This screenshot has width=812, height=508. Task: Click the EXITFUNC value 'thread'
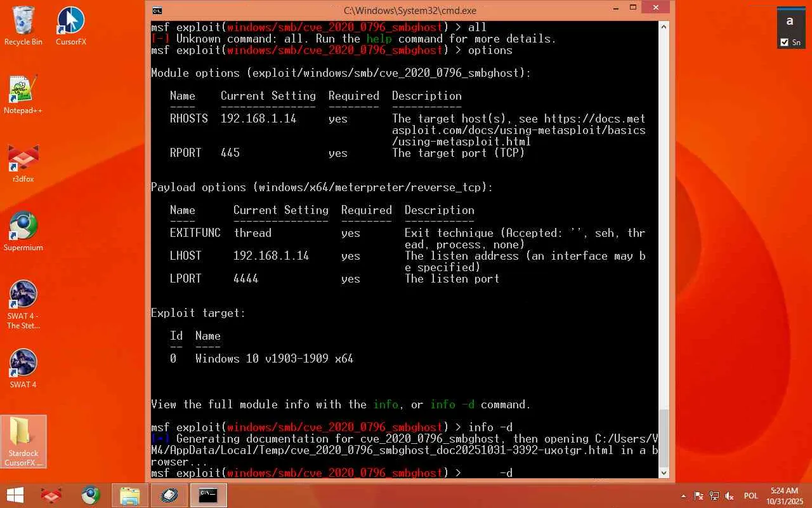click(x=252, y=233)
